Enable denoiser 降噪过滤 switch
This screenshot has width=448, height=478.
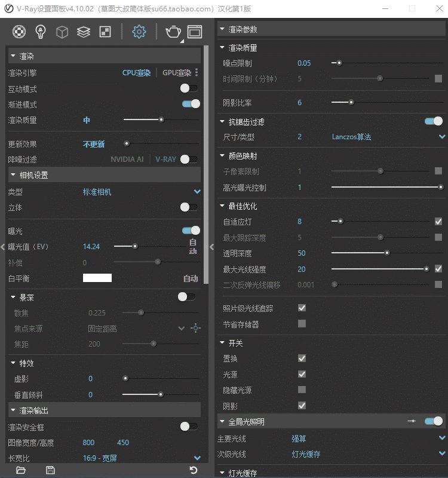coord(189,159)
